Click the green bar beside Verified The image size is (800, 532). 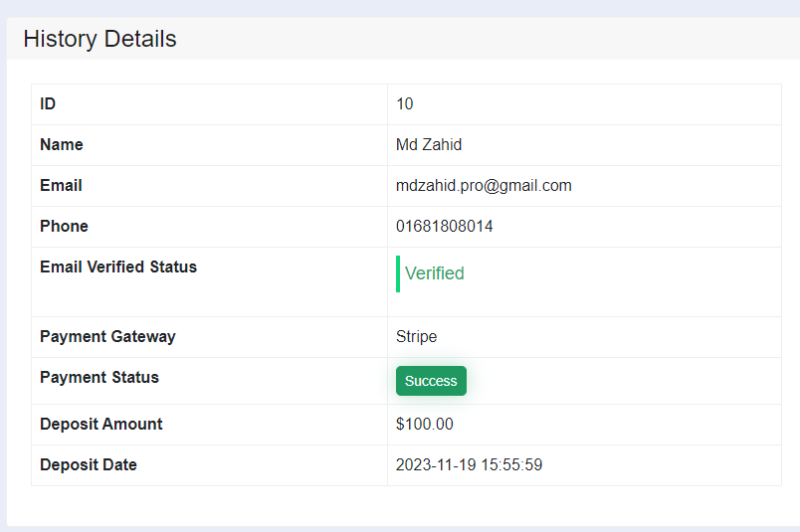coord(398,273)
